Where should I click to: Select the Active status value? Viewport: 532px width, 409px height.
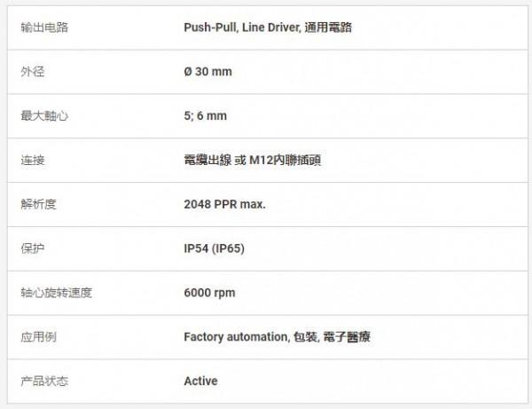(200, 381)
